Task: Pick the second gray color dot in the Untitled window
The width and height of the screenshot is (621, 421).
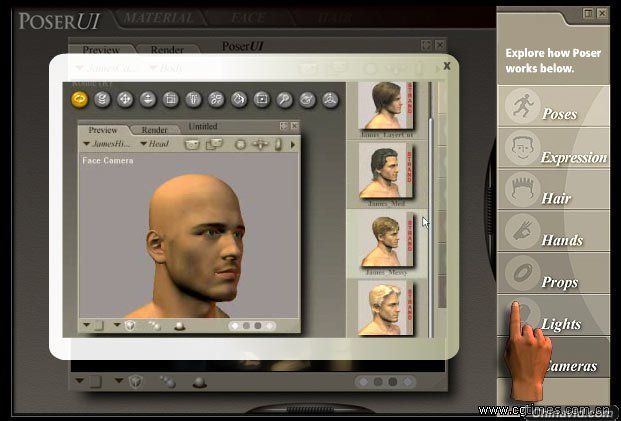Action: point(246,326)
